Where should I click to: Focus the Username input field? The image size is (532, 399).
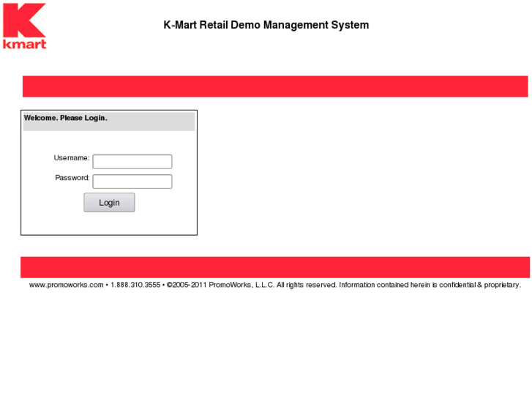(132, 162)
